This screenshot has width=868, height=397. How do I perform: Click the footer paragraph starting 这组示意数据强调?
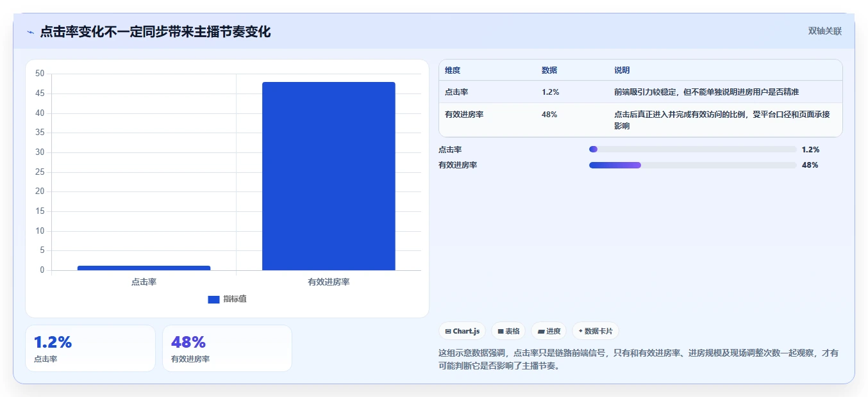click(x=638, y=360)
